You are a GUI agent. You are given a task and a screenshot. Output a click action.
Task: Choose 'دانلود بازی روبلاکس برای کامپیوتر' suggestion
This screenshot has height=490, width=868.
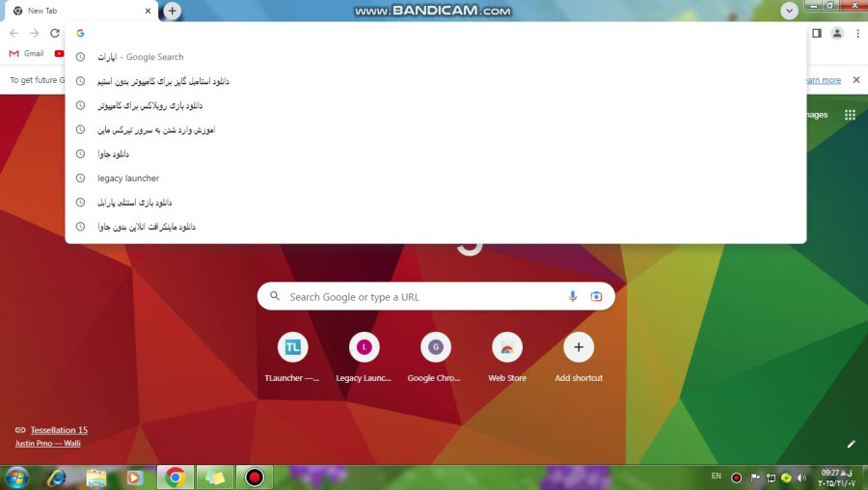click(436, 105)
